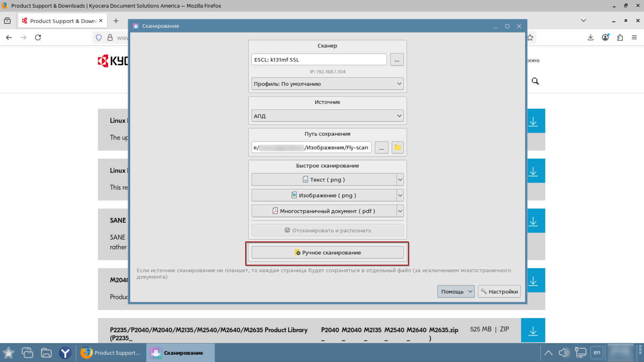Open the Помощь help menu
The image size is (644, 362).
(455, 291)
